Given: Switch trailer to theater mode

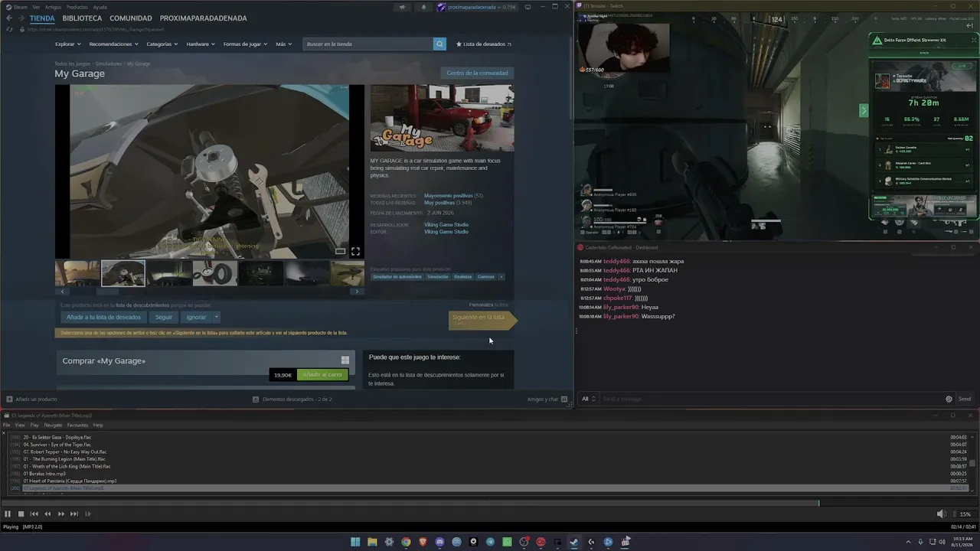Looking at the screenshot, I should [340, 251].
